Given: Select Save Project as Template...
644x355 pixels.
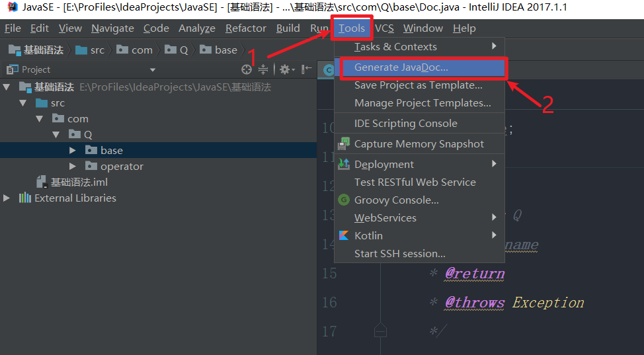Looking at the screenshot, I should 419,85.
